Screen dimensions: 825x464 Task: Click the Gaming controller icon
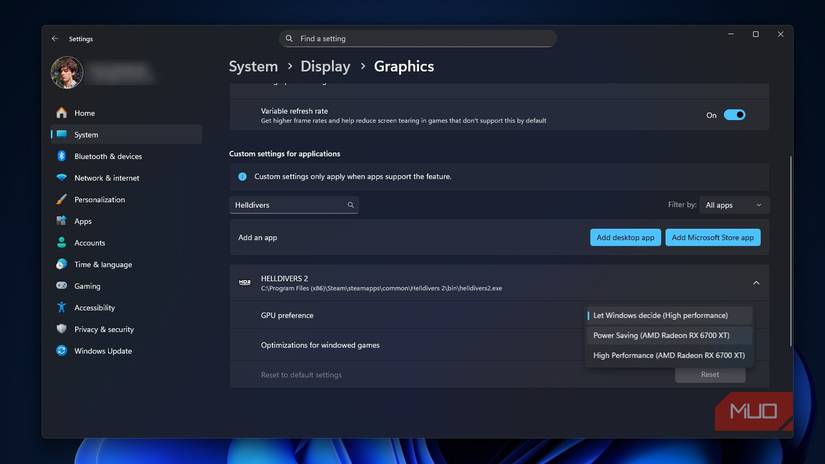62,286
